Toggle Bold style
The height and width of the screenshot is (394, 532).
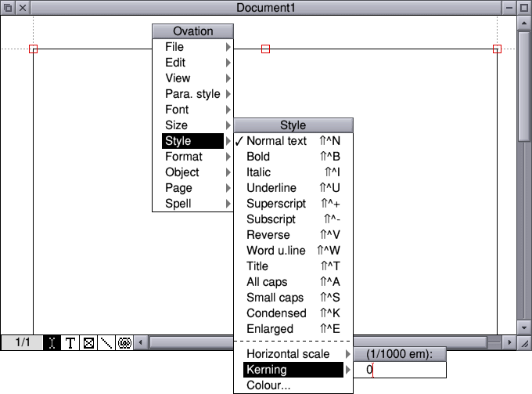click(293, 156)
